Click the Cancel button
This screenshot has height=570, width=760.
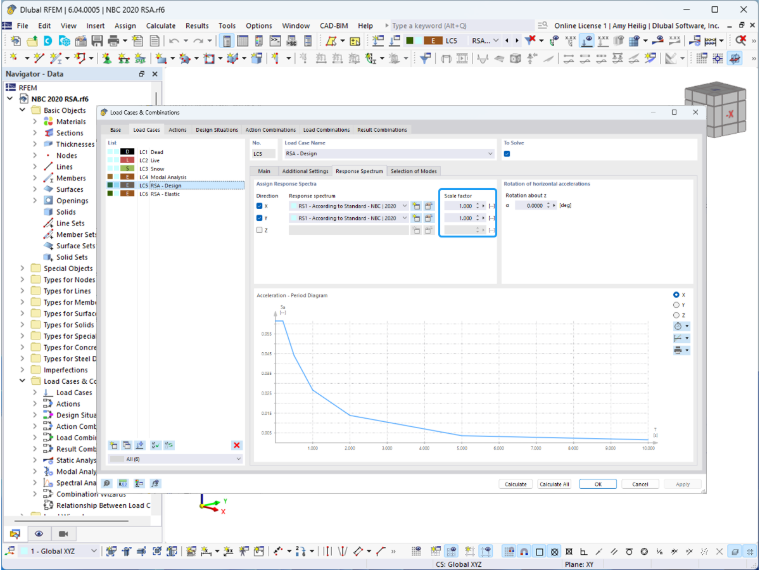640,484
